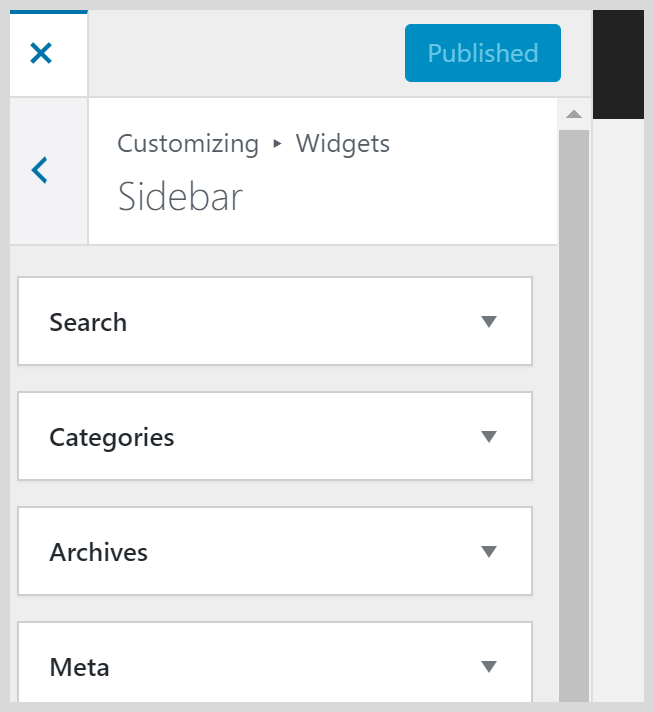Click the light preview strip below dark header
Image resolution: width=654 pixels, height=712 pixels.
(618, 400)
